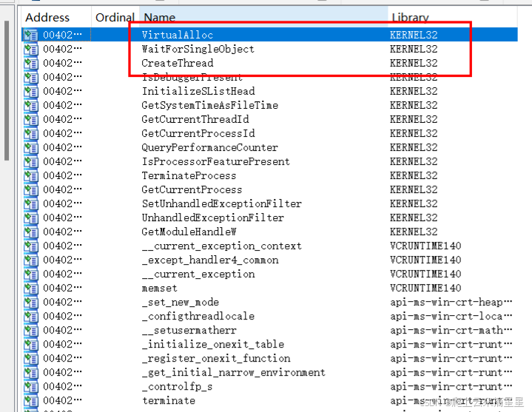Click the import icon beside TerminateProcess
The image size is (532, 412).
30,175
